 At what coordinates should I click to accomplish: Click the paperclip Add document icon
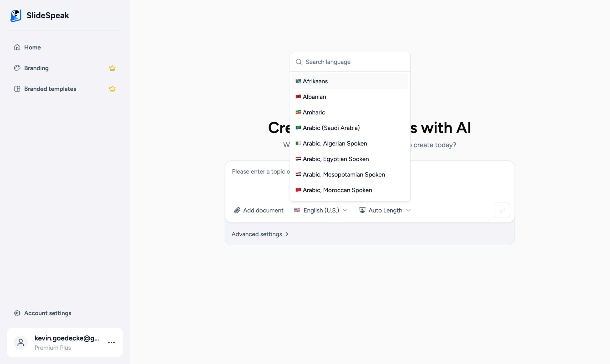coord(237,210)
